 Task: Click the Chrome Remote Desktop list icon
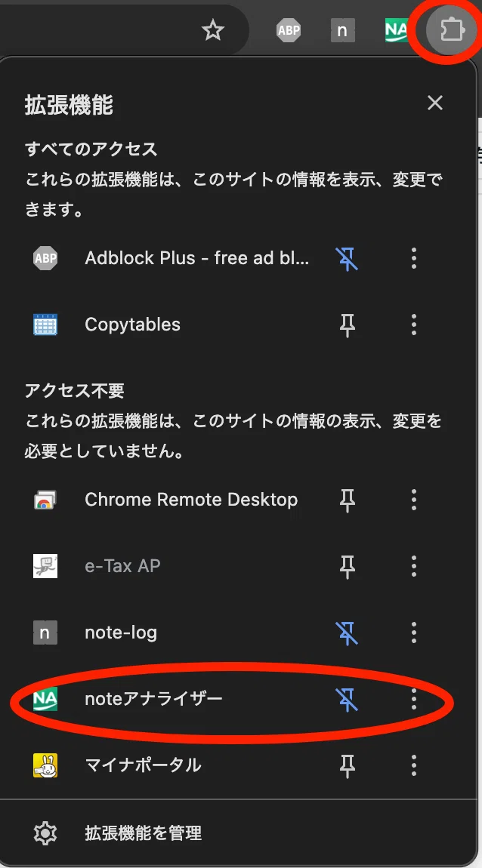(45, 500)
